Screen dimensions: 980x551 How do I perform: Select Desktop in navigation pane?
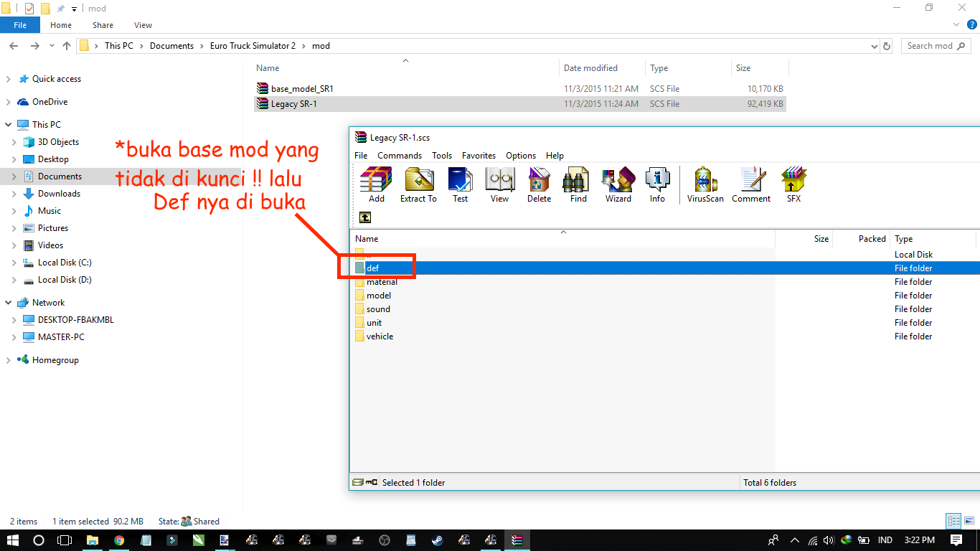[53, 159]
